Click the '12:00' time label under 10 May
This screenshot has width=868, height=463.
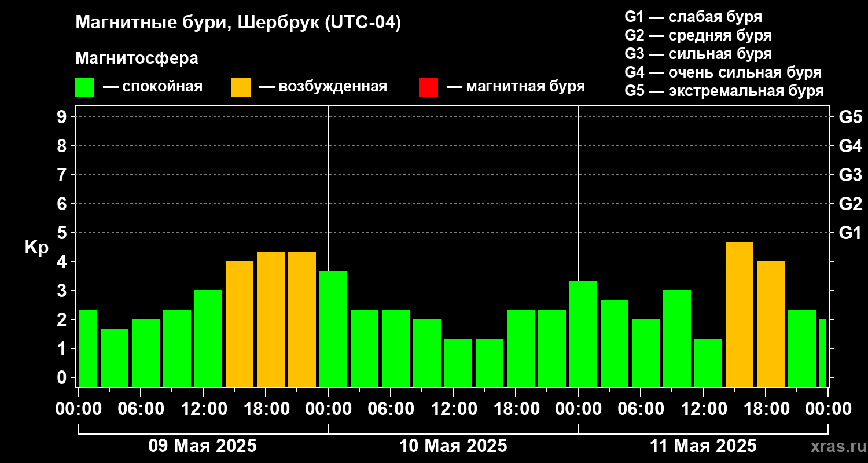[453, 409]
